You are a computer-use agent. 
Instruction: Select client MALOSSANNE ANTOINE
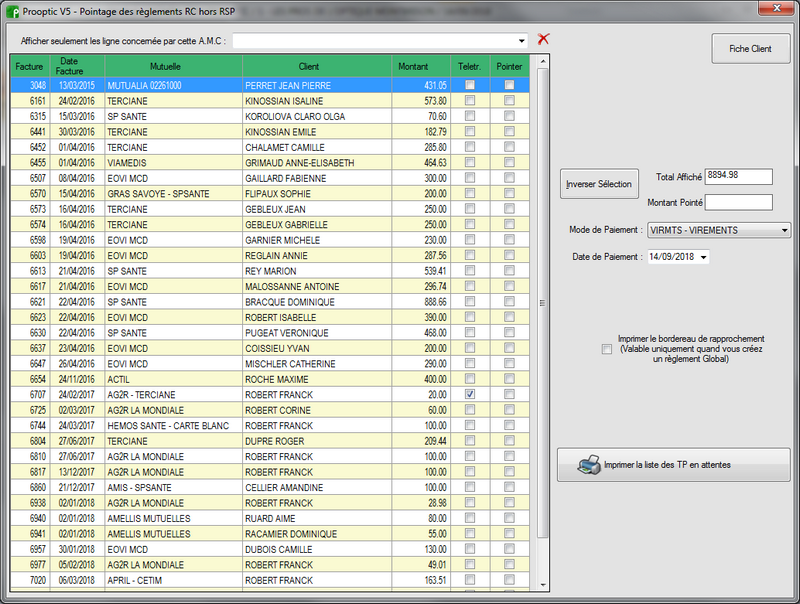coord(292,287)
